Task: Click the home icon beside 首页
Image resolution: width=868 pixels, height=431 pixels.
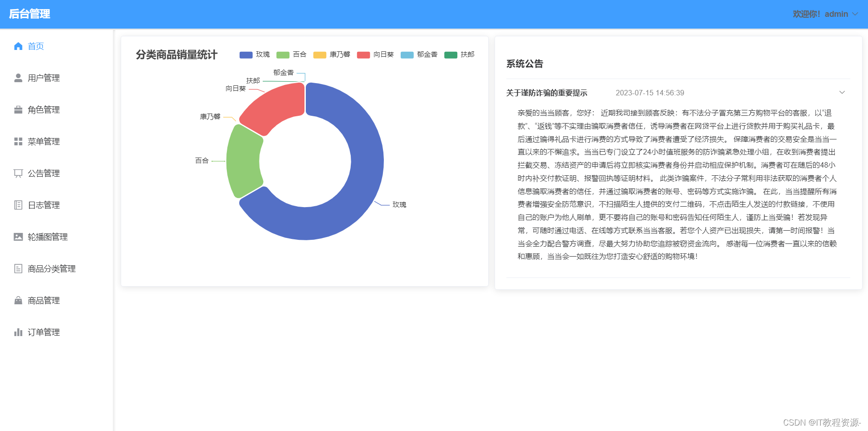Action: click(18, 46)
